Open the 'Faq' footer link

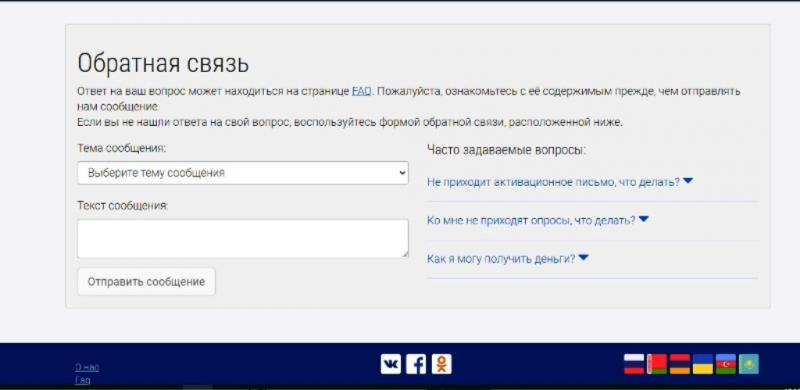pyautogui.click(x=83, y=380)
